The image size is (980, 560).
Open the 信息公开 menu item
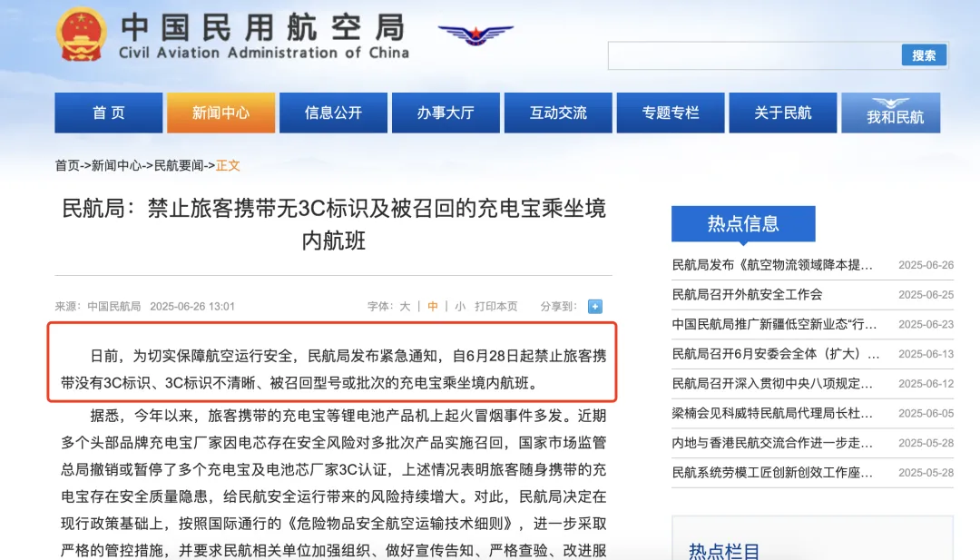(x=333, y=113)
